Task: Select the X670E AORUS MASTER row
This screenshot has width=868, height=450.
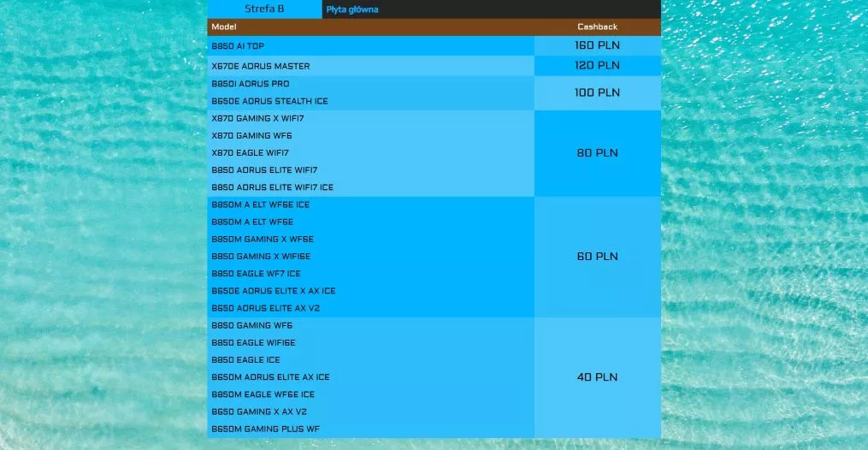Action: 371,66
